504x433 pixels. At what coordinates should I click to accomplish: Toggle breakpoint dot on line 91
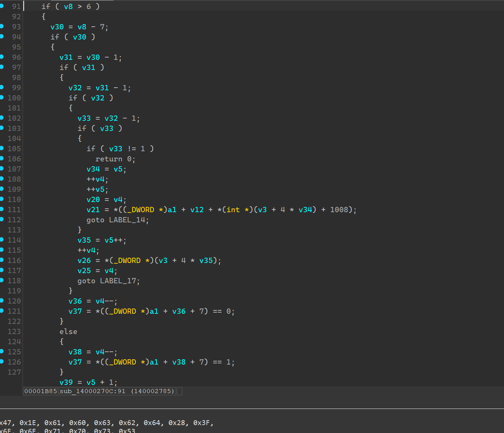tap(2, 6)
